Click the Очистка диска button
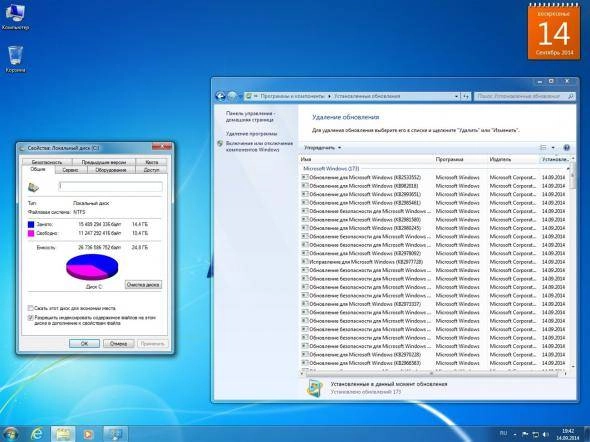The width and height of the screenshot is (590, 442). (143, 285)
